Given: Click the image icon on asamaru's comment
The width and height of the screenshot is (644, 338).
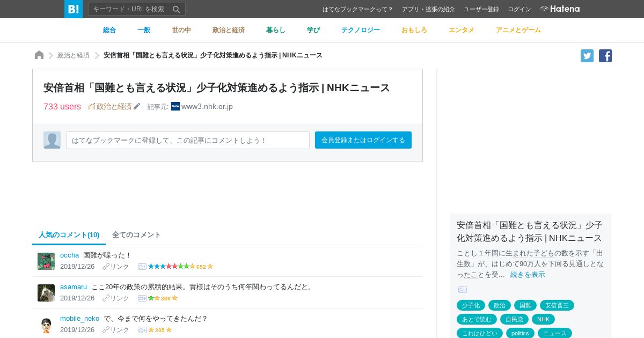Looking at the screenshot, I should coord(142,298).
